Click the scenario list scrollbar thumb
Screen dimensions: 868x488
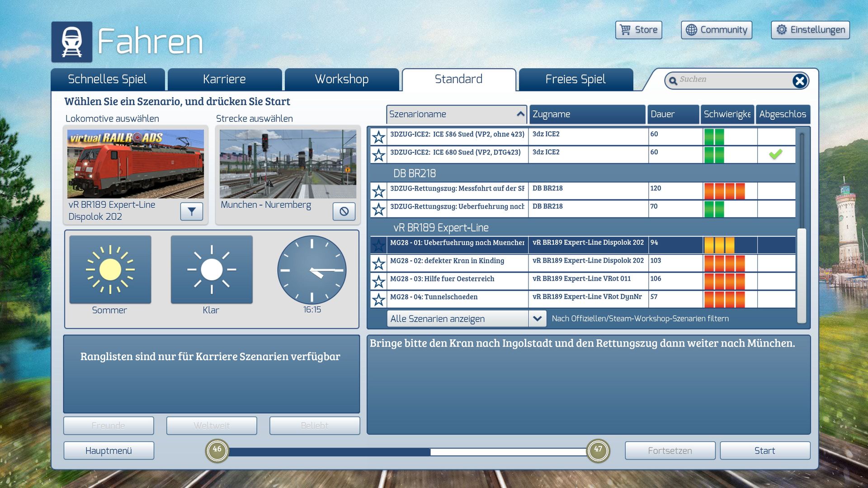pos(802,276)
